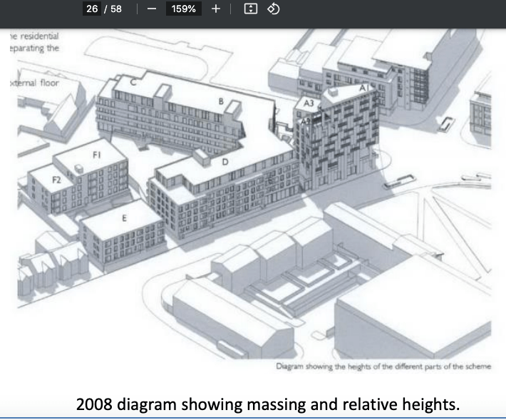Click the 'xternal floor' text at left
Image resolution: width=506 pixels, height=420 pixels.
click(x=35, y=83)
